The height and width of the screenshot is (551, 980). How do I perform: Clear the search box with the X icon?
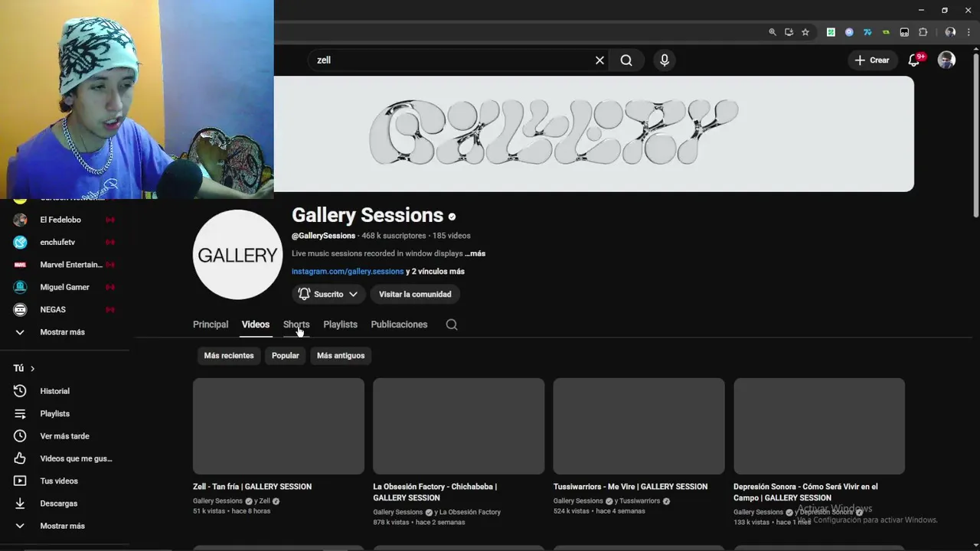coord(599,60)
